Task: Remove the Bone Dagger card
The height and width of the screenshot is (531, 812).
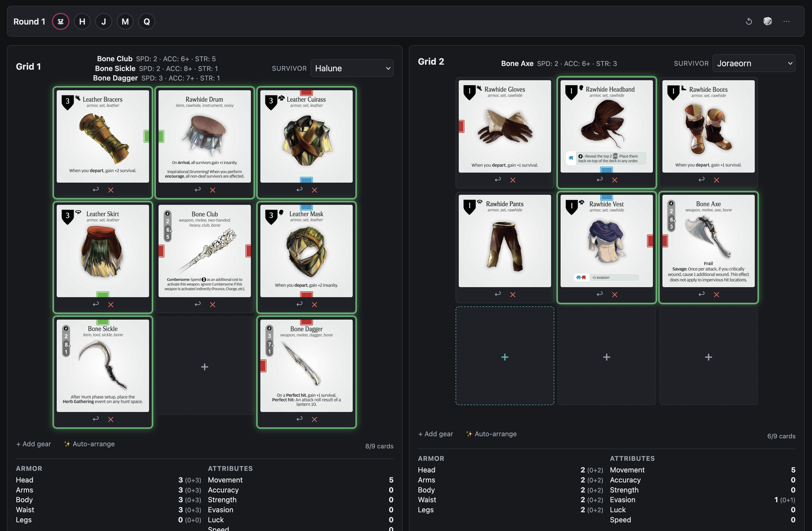Action: [315, 419]
